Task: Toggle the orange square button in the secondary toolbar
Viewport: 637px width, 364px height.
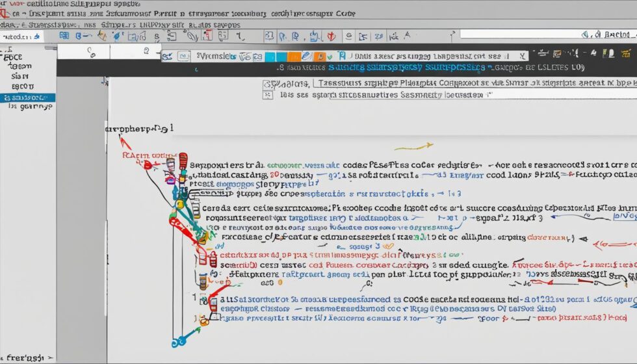Action: pos(293,57)
